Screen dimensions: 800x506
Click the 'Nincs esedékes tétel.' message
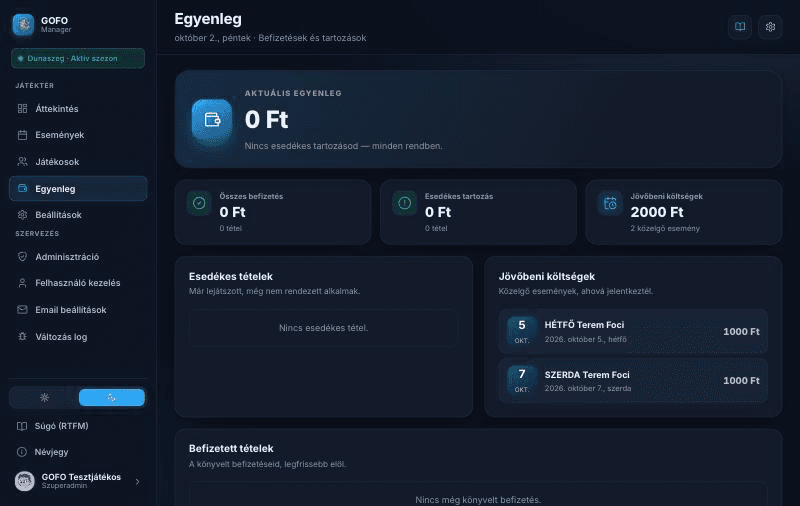[x=323, y=328]
